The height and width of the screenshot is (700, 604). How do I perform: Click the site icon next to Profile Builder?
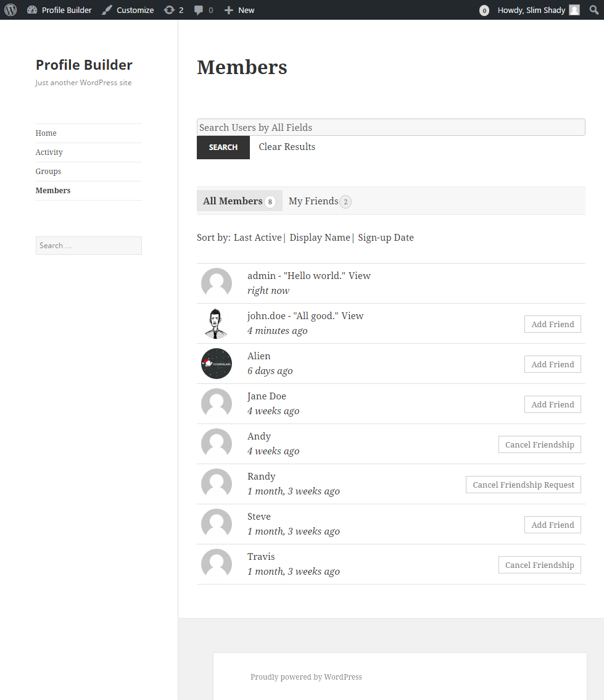tap(31, 9)
